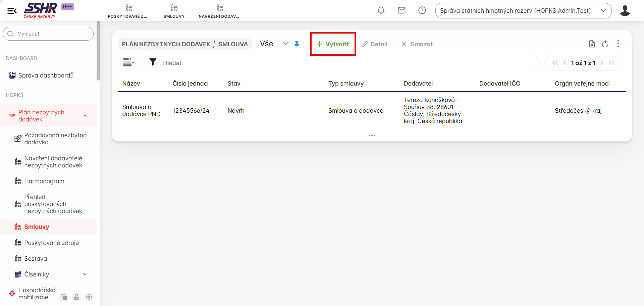
Task: Open the user profile avatar
Action: (x=625, y=11)
